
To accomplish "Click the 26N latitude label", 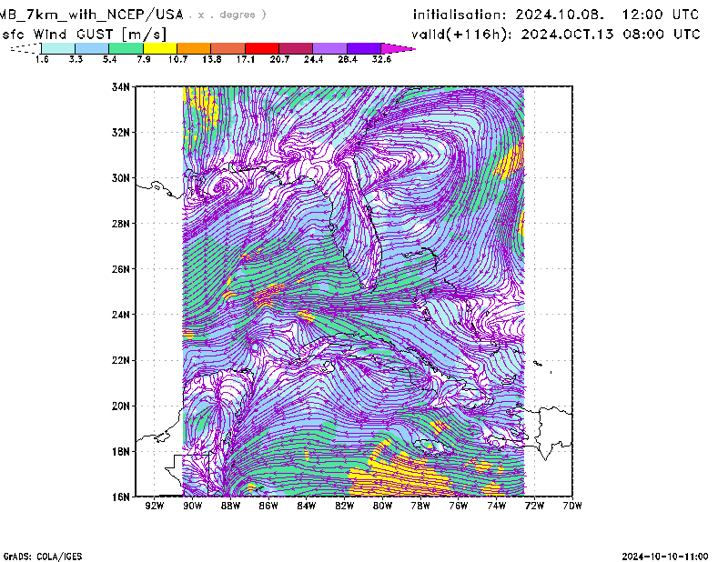I will click(x=121, y=268).
